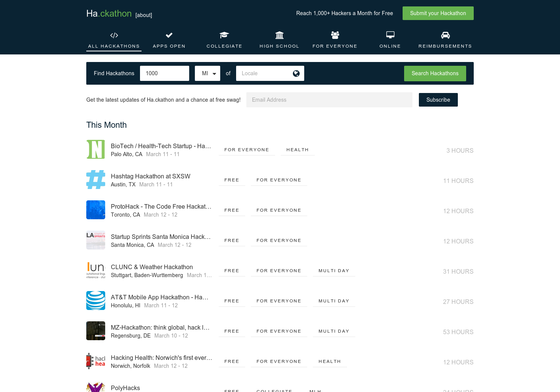
Task: Open Hacking Health Norwich title
Action: tap(162, 358)
